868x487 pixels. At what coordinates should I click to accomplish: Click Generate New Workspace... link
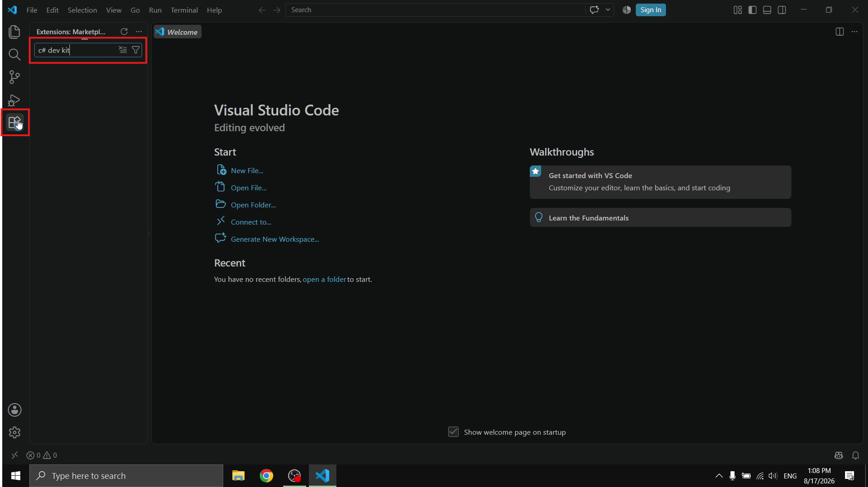click(x=275, y=239)
